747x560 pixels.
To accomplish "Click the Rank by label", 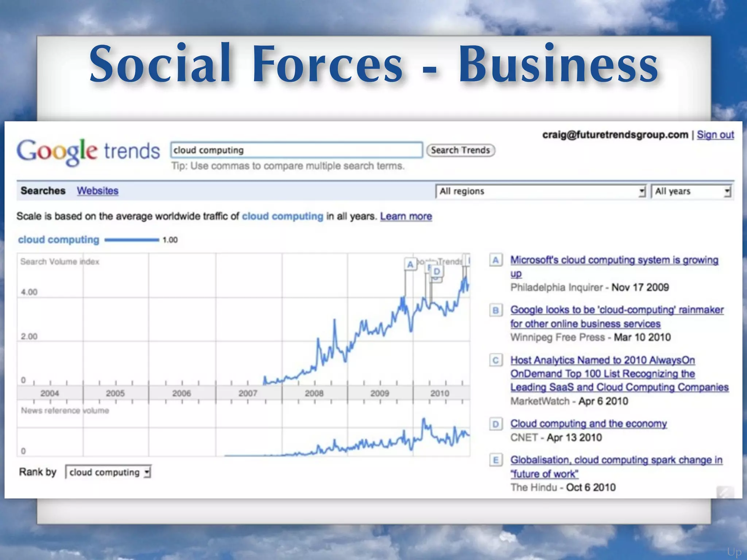I will tap(38, 472).
